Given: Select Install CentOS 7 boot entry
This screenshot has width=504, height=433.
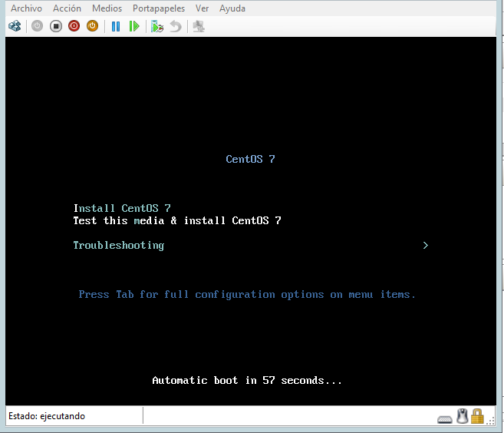Looking at the screenshot, I should click(122, 208).
